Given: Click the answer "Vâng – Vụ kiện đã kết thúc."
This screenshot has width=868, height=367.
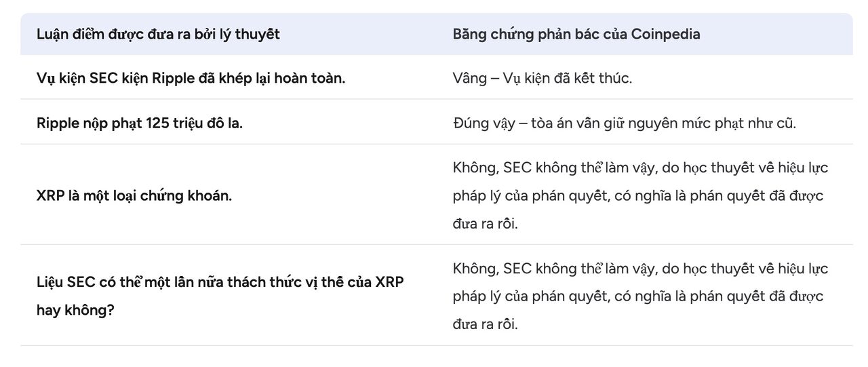Looking at the screenshot, I should (542, 78).
